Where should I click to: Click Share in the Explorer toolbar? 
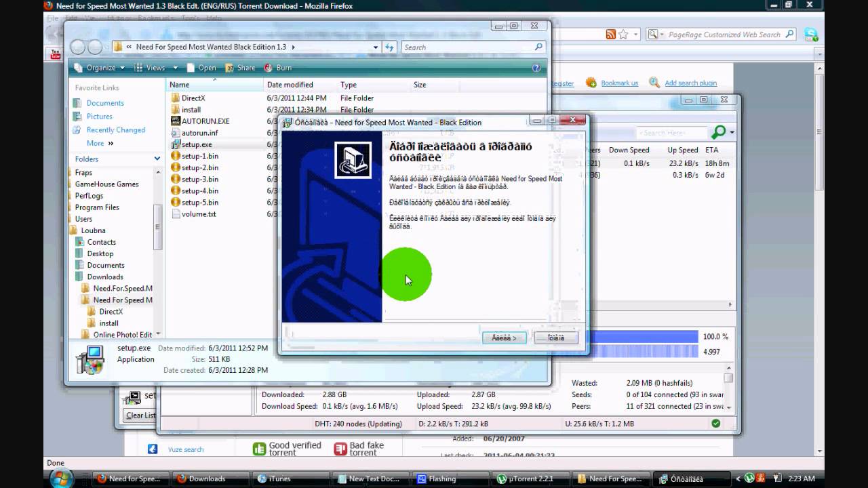coord(241,68)
